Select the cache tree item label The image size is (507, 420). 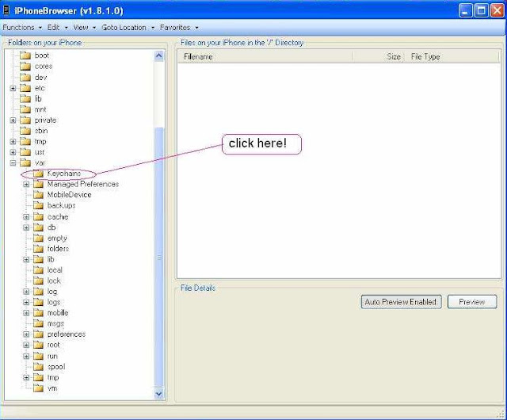58,217
